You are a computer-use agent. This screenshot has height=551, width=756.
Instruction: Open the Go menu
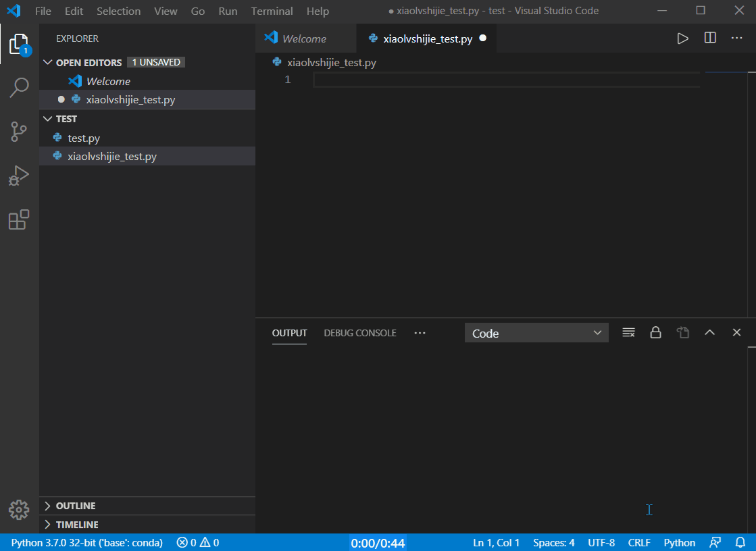tap(198, 11)
